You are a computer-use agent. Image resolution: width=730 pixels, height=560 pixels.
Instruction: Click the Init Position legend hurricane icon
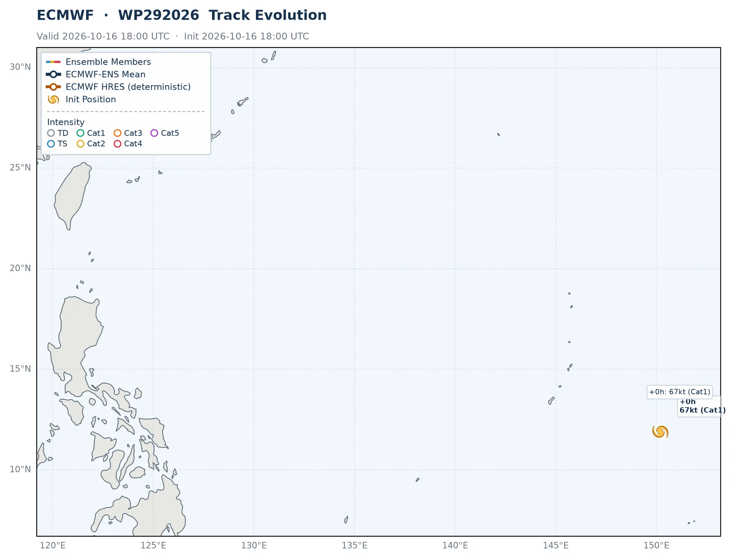pyautogui.click(x=53, y=99)
